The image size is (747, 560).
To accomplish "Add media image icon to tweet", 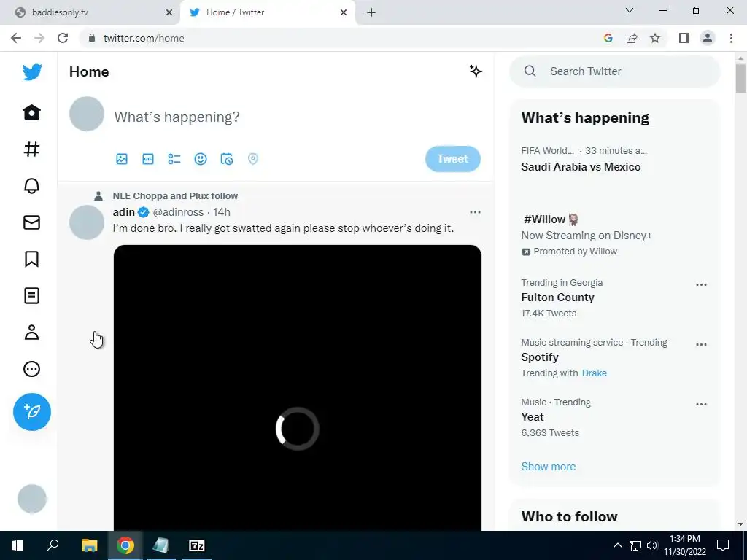I will pyautogui.click(x=122, y=159).
